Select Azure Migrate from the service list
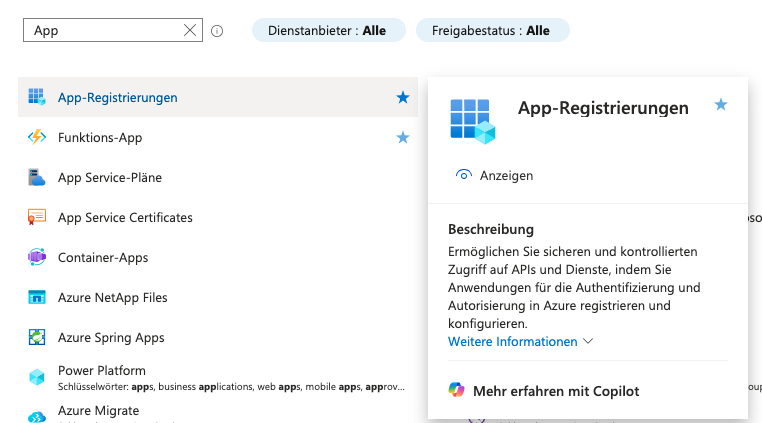762x423 pixels. [x=98, y=411]
